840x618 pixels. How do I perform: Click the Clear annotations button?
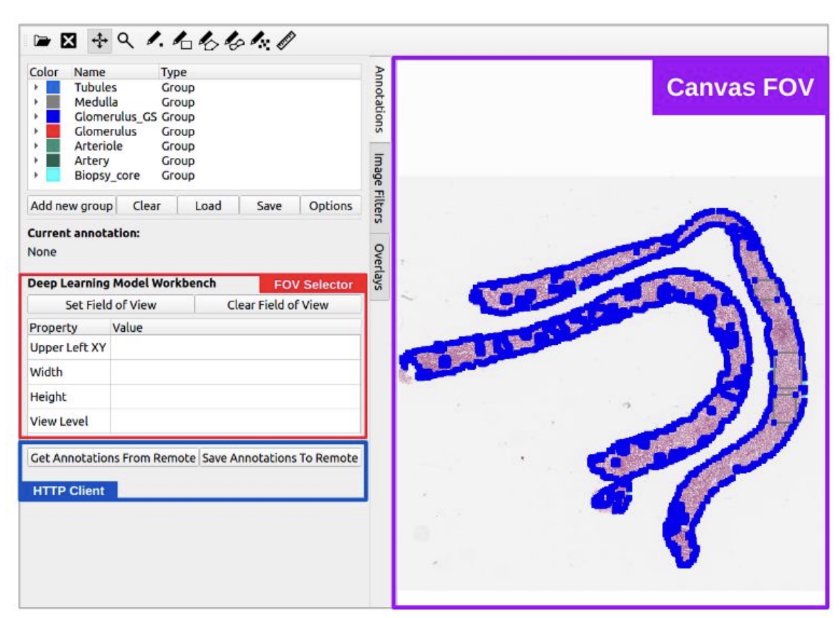[x=147, y=206]
